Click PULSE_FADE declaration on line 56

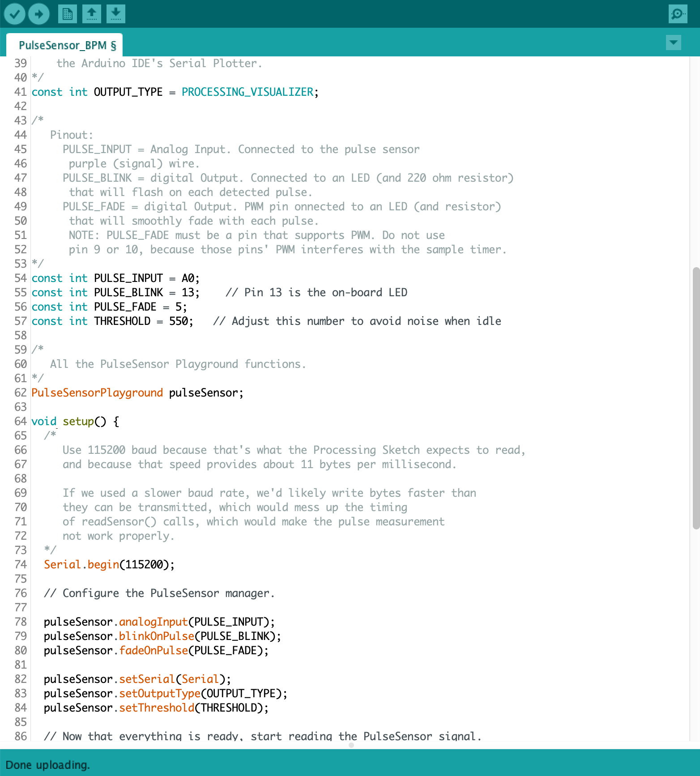click(109, 307)
